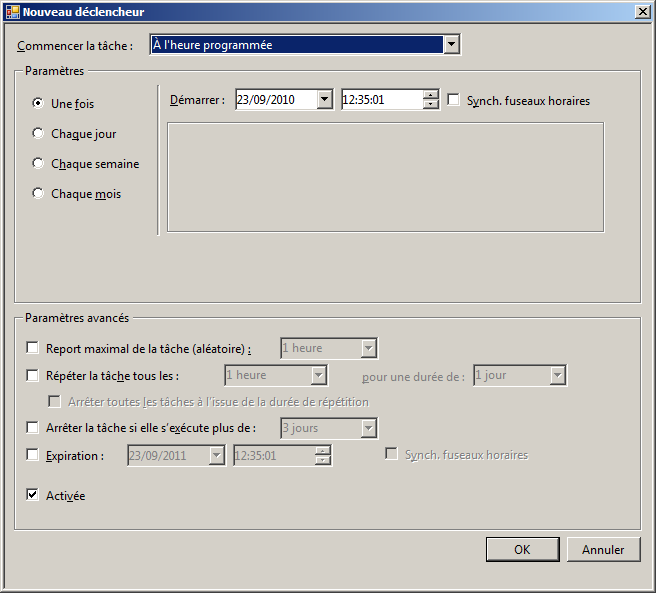The height and width of the screenshot is (593, 656).
Task: Toggle the Expiration checkbox
Action: [x=33, y=455]
